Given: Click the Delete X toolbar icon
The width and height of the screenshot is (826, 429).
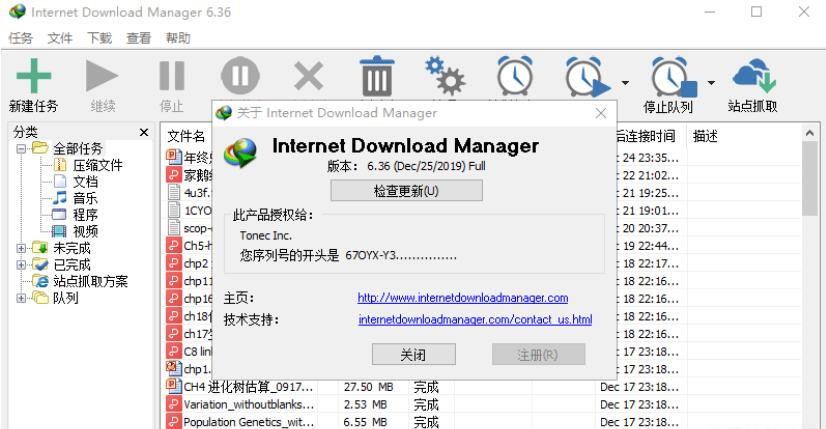Looking at the screenshot, I should coord(308,76).
